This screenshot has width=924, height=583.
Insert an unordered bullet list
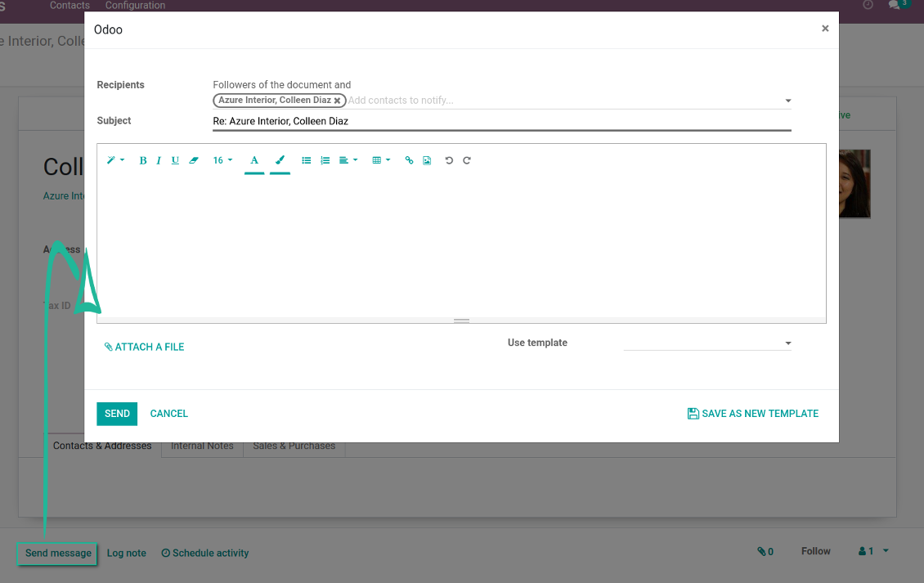click(307, 160)
